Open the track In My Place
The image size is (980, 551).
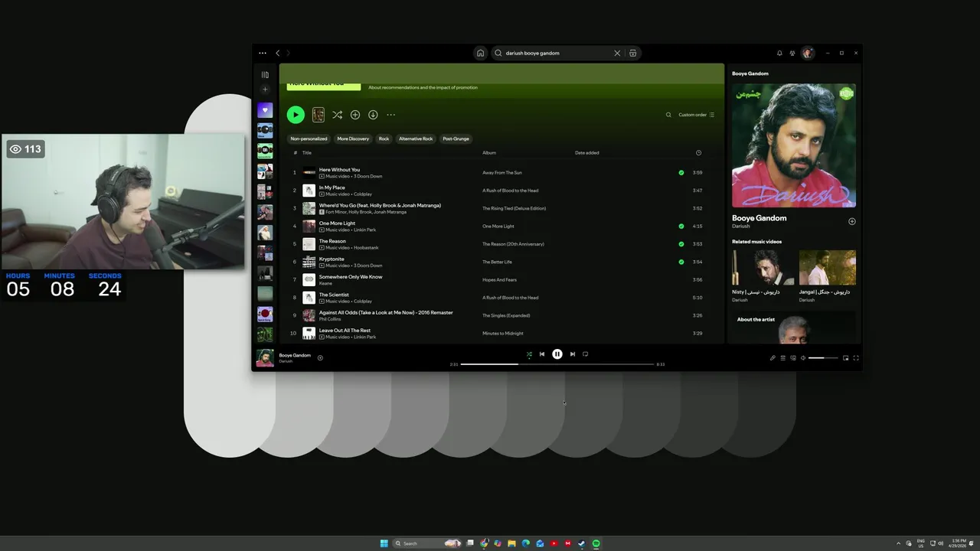tap(332, 187)
